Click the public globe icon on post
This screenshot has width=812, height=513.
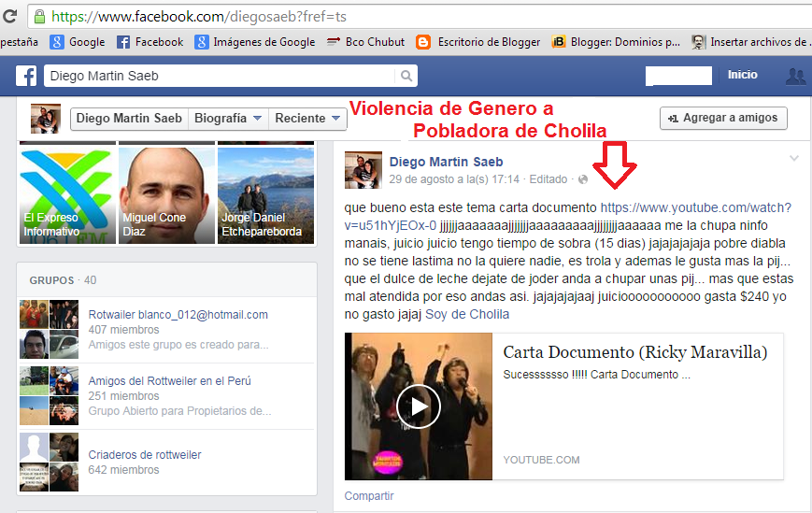pyautogui.click(x=583, y=179)
